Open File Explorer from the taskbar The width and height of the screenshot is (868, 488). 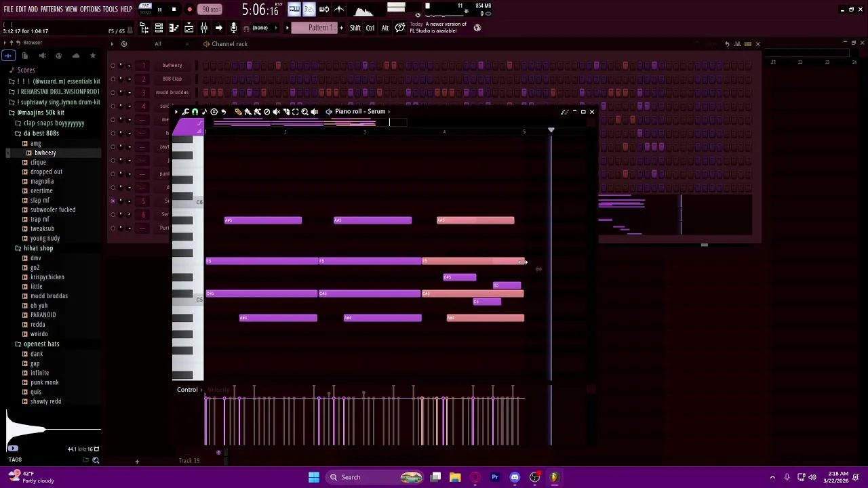[x=455, y=477]
